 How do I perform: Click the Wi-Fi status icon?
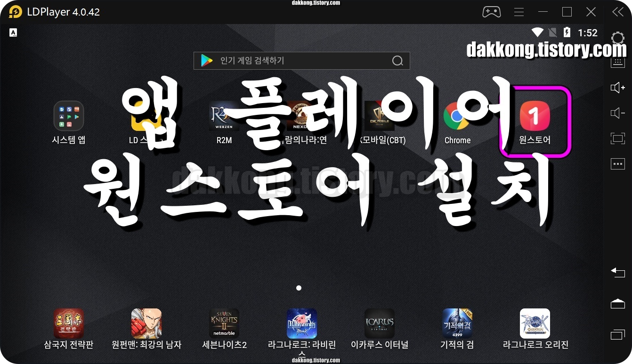[537, 32]
